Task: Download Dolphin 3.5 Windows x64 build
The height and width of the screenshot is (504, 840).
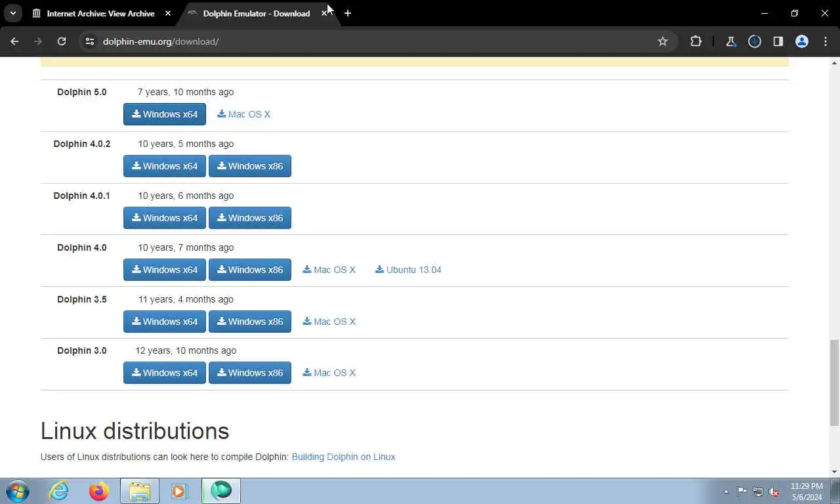Action: [x=165, y=322]
